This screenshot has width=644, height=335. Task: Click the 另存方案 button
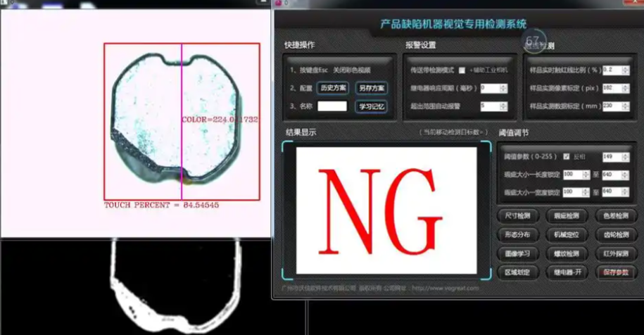[372, 88]
